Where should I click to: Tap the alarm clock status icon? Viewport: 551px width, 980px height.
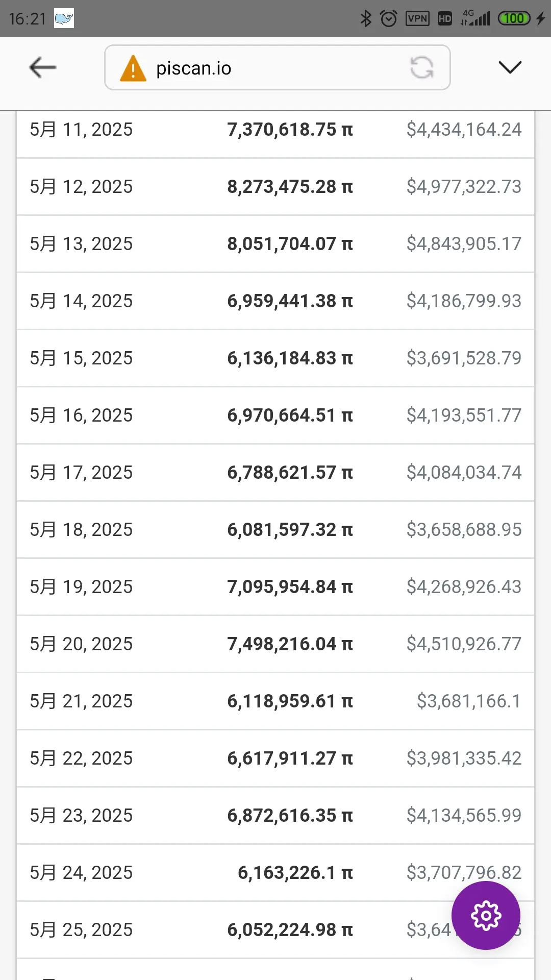389,19
